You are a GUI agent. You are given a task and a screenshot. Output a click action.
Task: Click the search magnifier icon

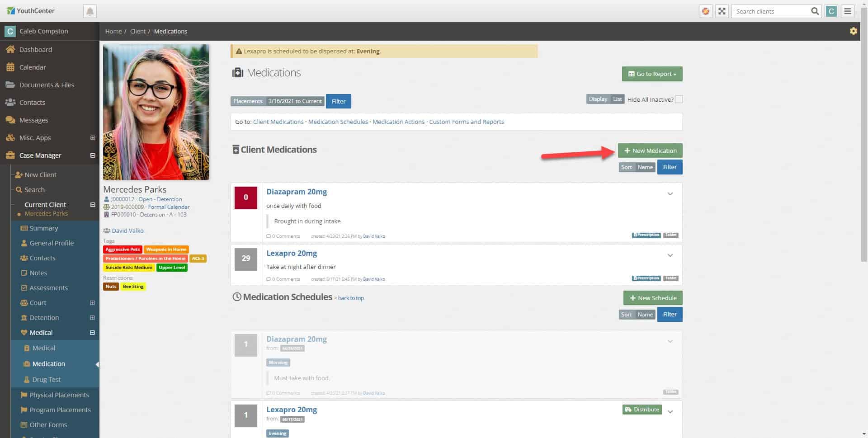click(815, 11)
